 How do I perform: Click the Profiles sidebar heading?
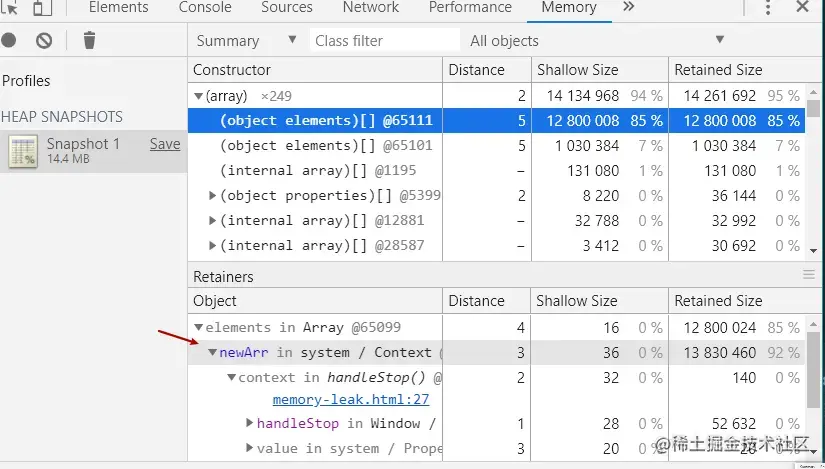click(26, 81)
